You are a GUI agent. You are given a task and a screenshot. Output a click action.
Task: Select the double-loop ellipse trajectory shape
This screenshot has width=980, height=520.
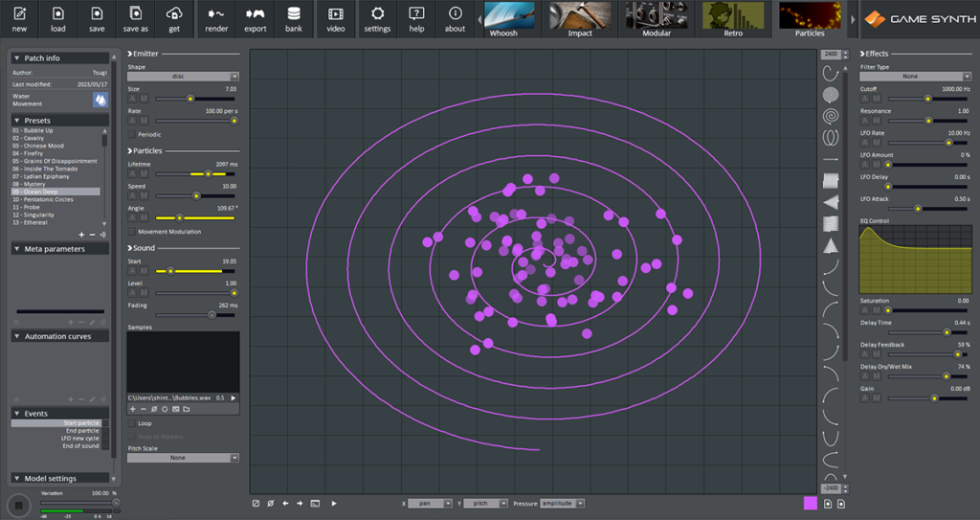pos(831,138)
